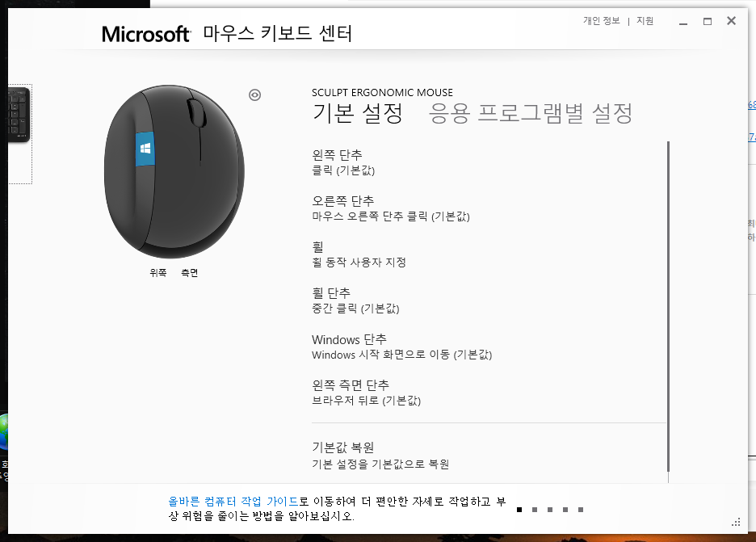756x542 pixels.
Task: Open the 개인 정보 link
Action: click(x=601, y=21)
